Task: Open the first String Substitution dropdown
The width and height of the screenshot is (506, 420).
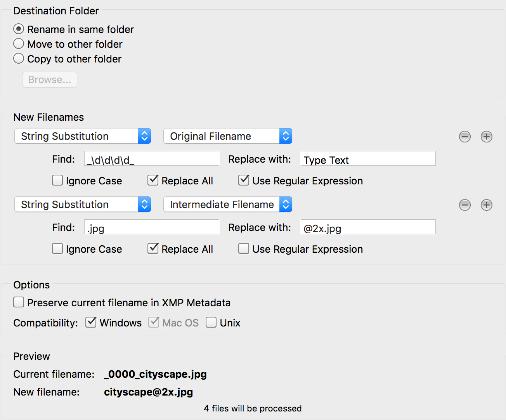Action: pyautogui.click(x=82, y=136)
